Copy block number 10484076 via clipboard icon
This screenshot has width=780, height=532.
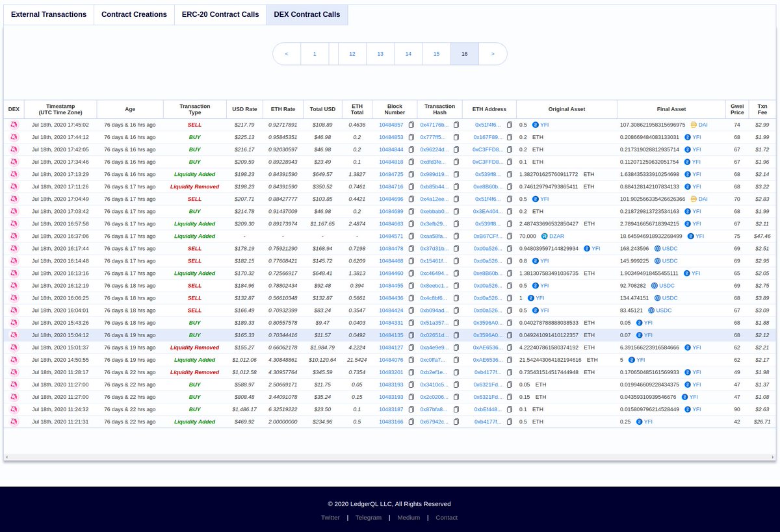coord(411,360)
